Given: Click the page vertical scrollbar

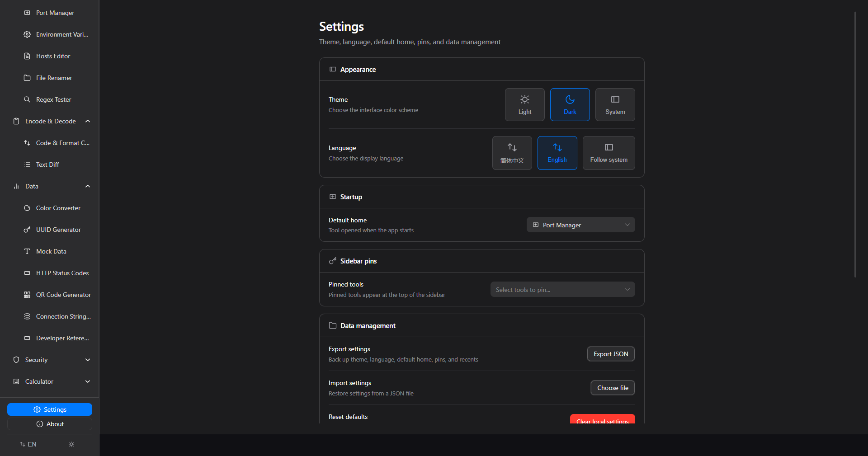Looking at the screenshot, I should 855,145.
